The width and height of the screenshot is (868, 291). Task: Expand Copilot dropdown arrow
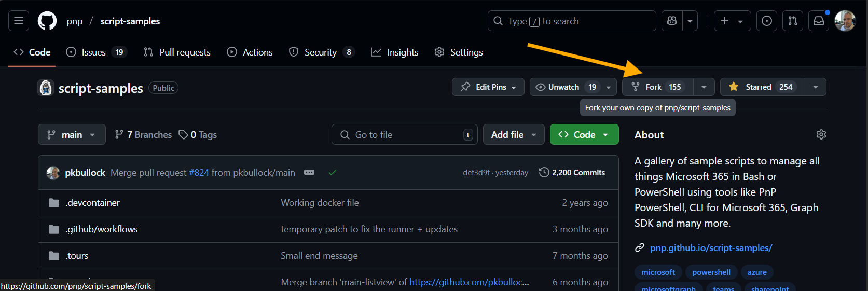click(690, 21)
